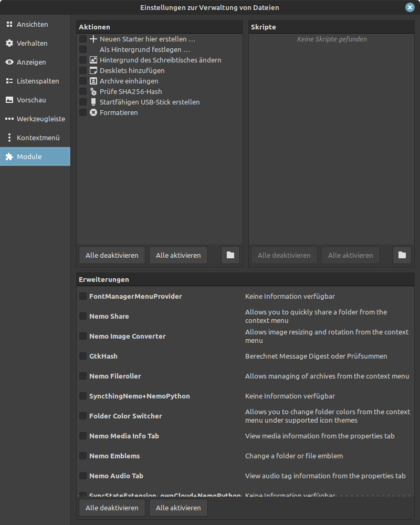Screen dimensions: 420x525
Task: Check the Prüfe SHA256-Hash action
Action: tap(83, 91)
